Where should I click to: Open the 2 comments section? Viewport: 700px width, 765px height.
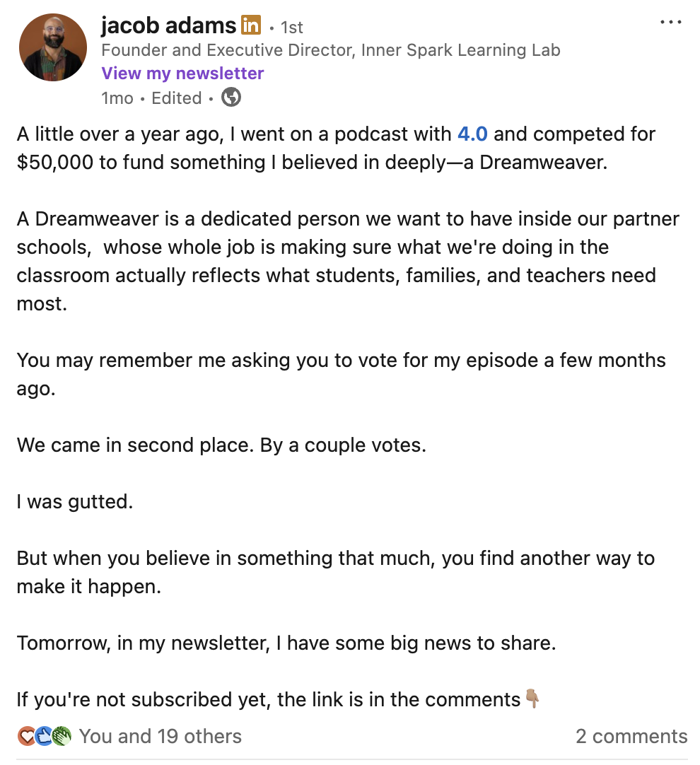pyautogui.click(x=631, y=736)
